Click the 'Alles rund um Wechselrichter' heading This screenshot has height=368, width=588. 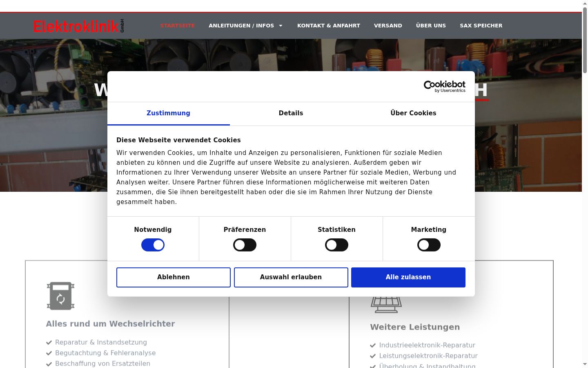[110, 324]
